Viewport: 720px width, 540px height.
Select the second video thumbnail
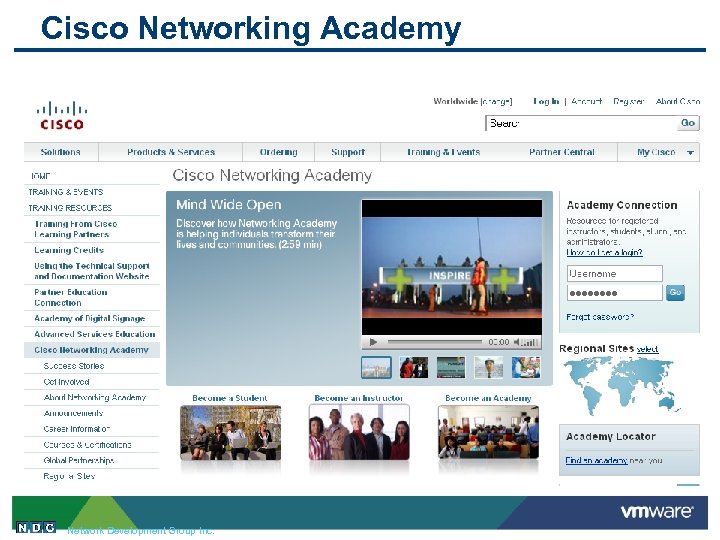[x=414, y=368]
